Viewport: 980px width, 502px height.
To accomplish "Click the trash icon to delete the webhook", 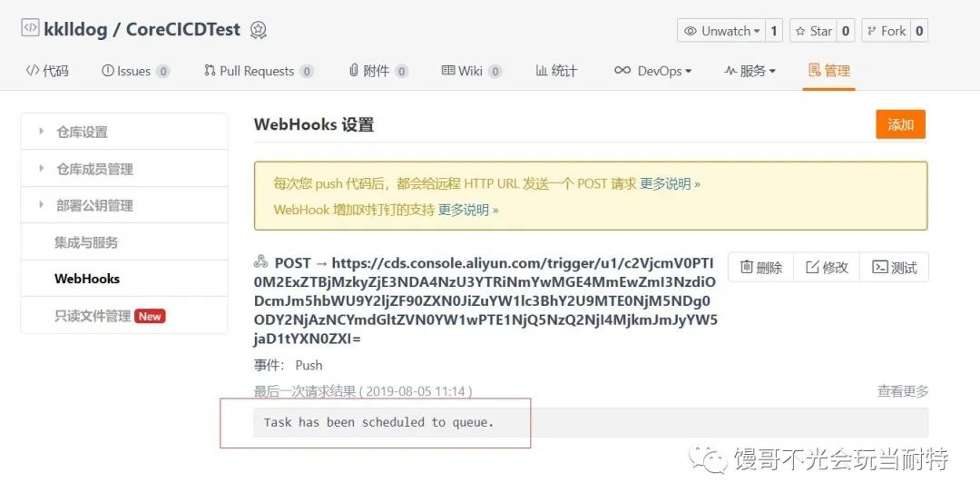I will [x=746, y=267].
